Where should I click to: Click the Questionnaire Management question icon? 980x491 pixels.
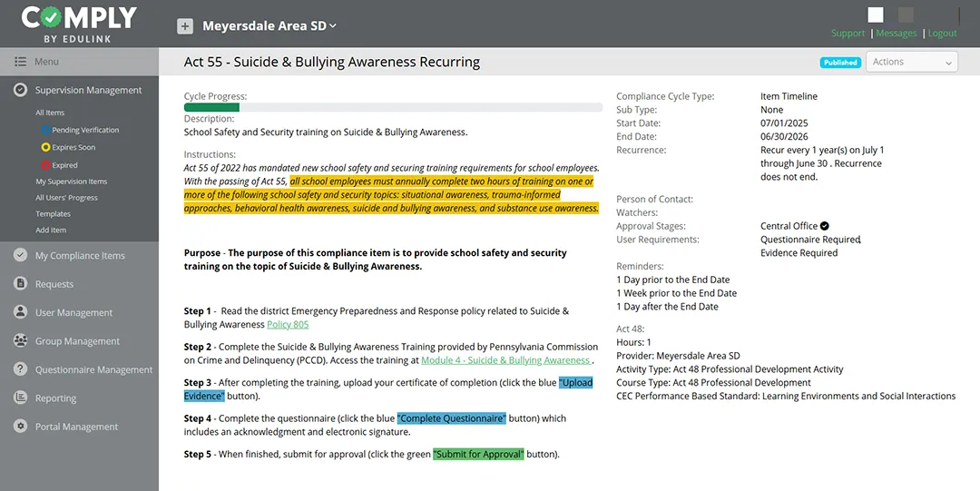pos(20,369)
